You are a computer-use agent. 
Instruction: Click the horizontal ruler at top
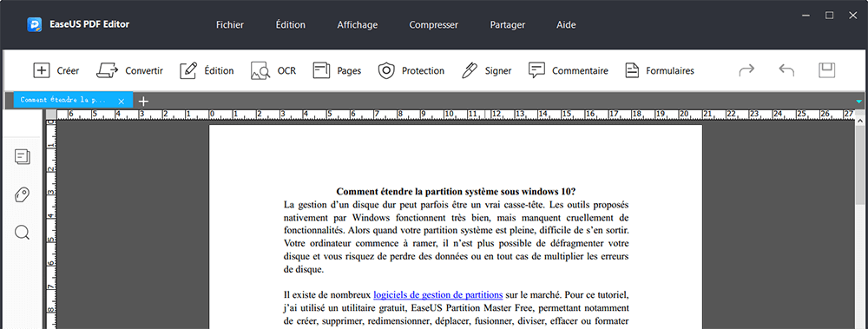(x=457, y=114)
